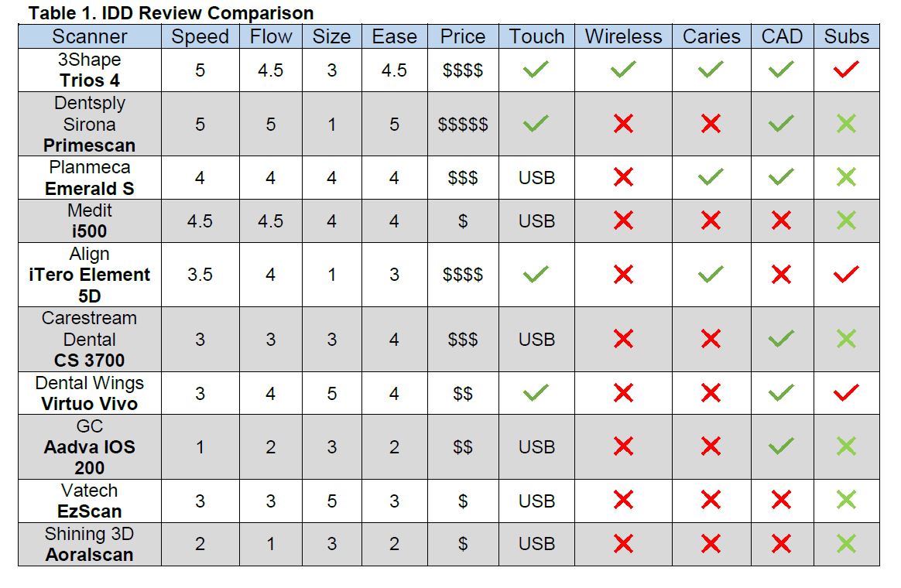The height and width of the screenshot is (588, 901).
Task: Click the green X in Primescan Subs cell
Action: (x=846, y=124)
